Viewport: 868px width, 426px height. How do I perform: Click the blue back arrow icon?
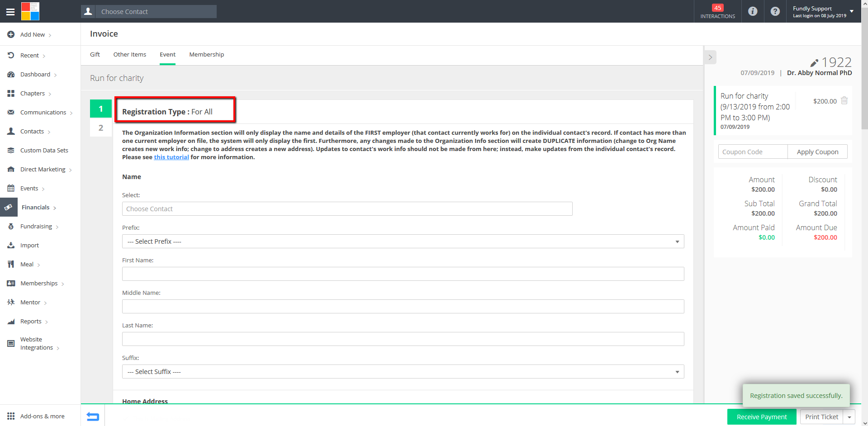point(93,417)
